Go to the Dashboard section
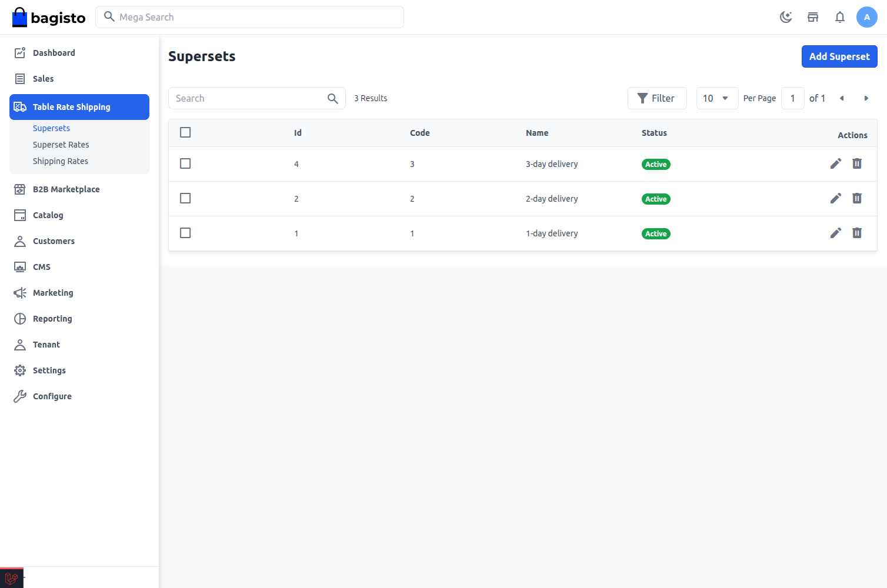 (54, 52)
